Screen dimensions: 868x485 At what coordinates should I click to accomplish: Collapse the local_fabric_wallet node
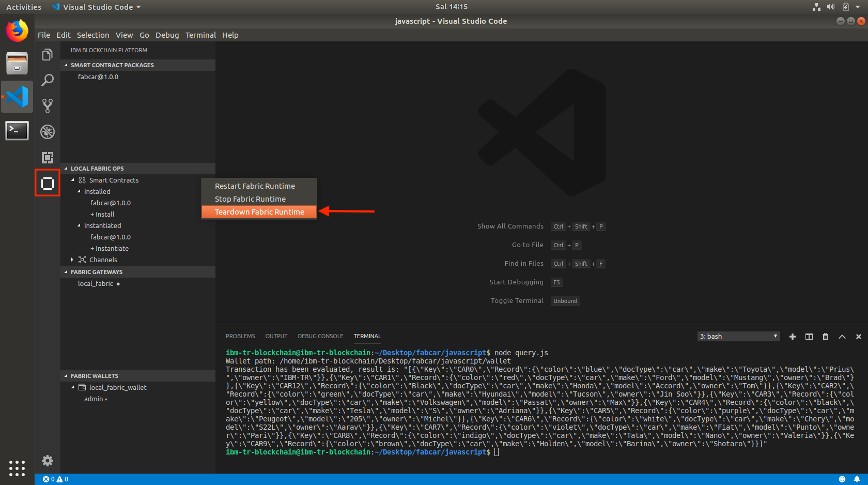pos(73,387)
